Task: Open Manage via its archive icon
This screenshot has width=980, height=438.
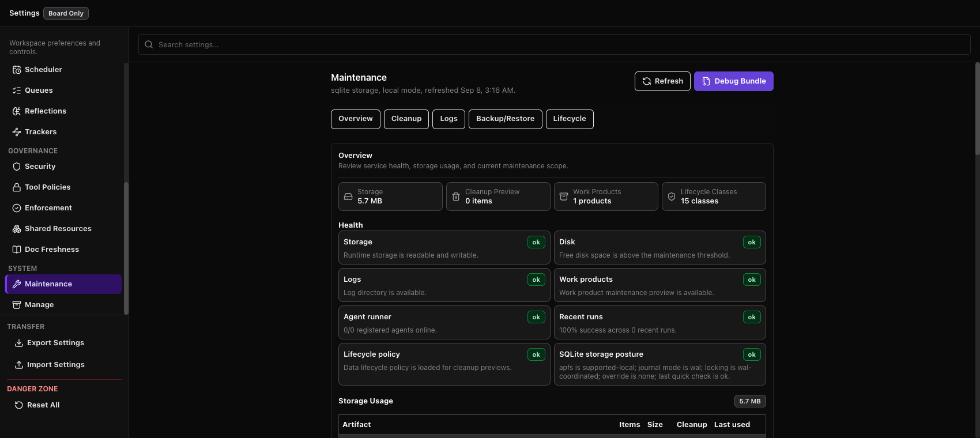Action: coord(17,305)
